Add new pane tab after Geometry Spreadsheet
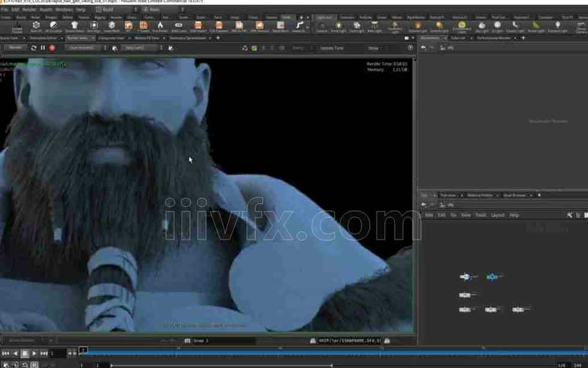This screenshot has height=368, width=588. pos(218,38)
